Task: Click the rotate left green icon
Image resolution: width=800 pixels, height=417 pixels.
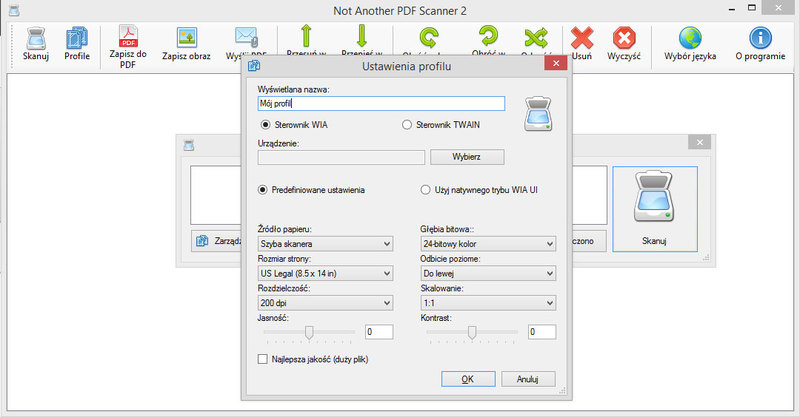Action: click(429, 38)
